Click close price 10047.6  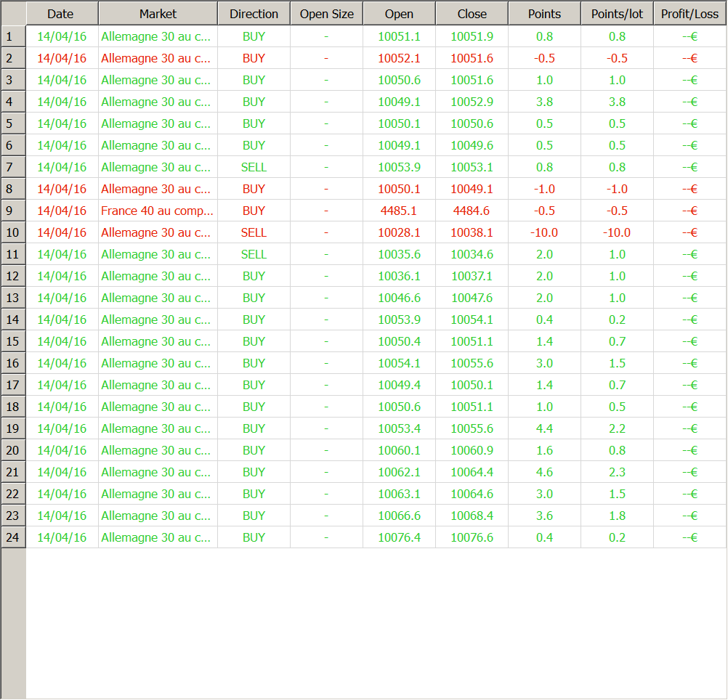472,298
